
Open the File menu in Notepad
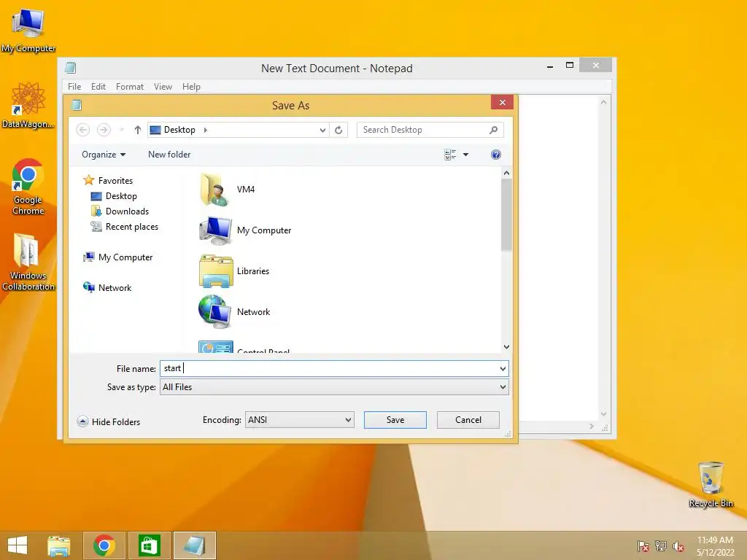[74, 87]
